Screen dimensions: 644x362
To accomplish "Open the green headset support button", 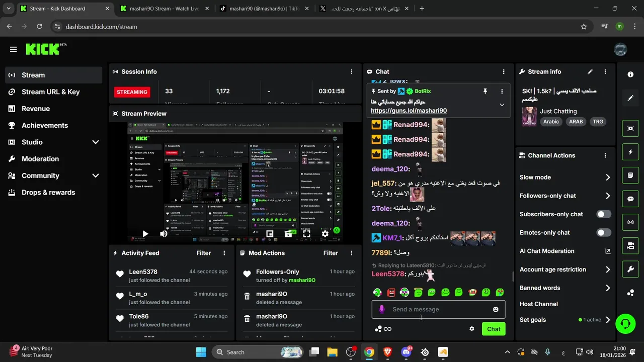I will pyautogui.click(x=625, y=323).
